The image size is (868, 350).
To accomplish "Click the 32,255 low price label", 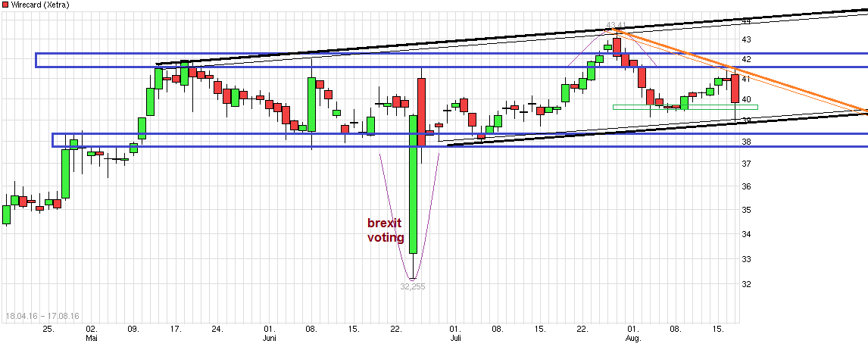I will tap(412, 286).
